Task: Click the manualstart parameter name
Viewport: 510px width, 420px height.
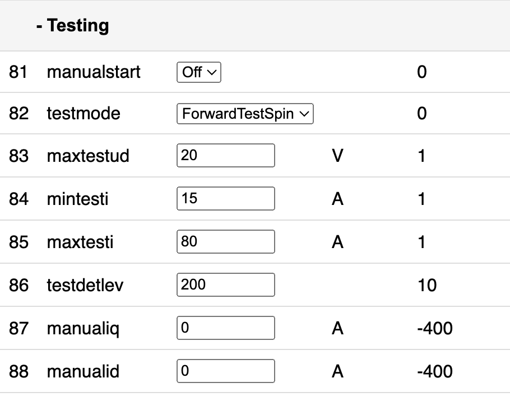Action: coord(94,72)
